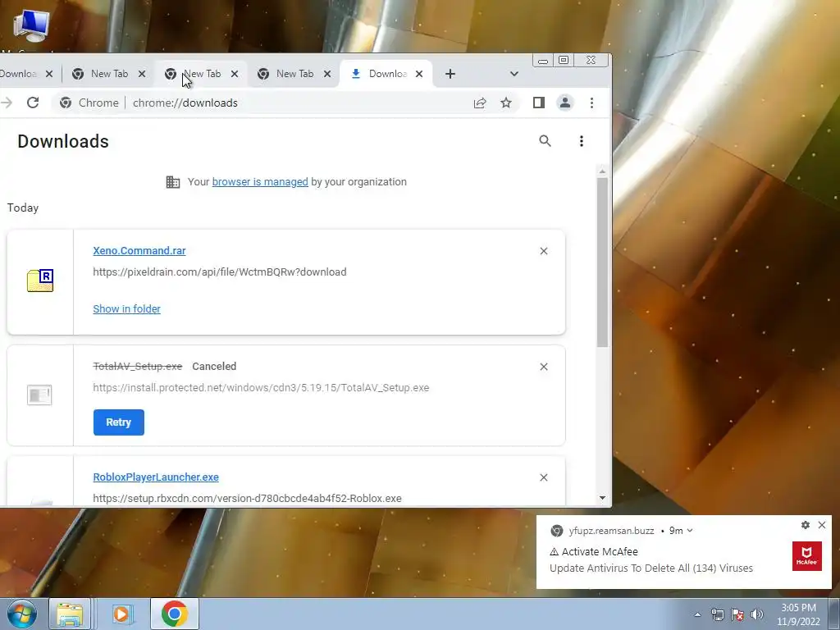Image resolution: width=840 pixels, height=630 pixels.
Task: Open the Downloads page more actions menu
Action: point(582,141)
